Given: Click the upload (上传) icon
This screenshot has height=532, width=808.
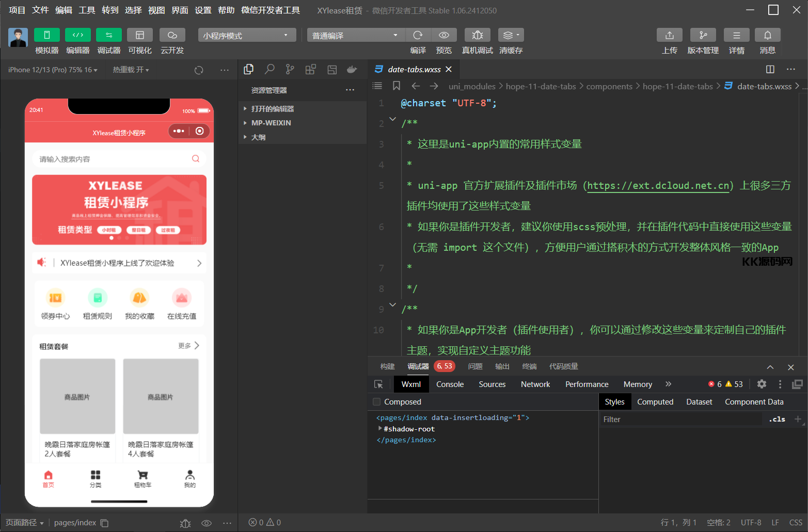Looking at the screenshot, I should [x=670, y=35].
